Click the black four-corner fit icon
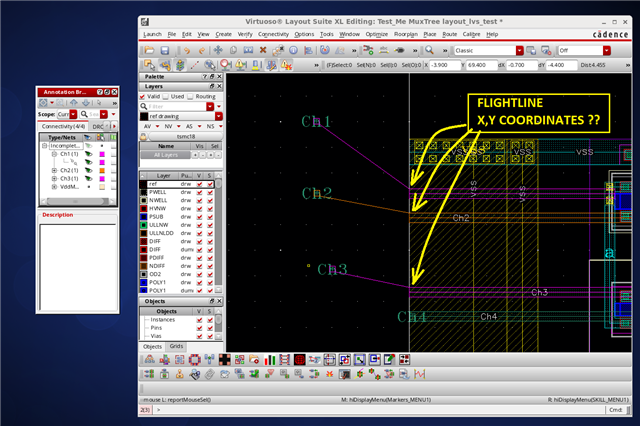 [x=224, y=359]
